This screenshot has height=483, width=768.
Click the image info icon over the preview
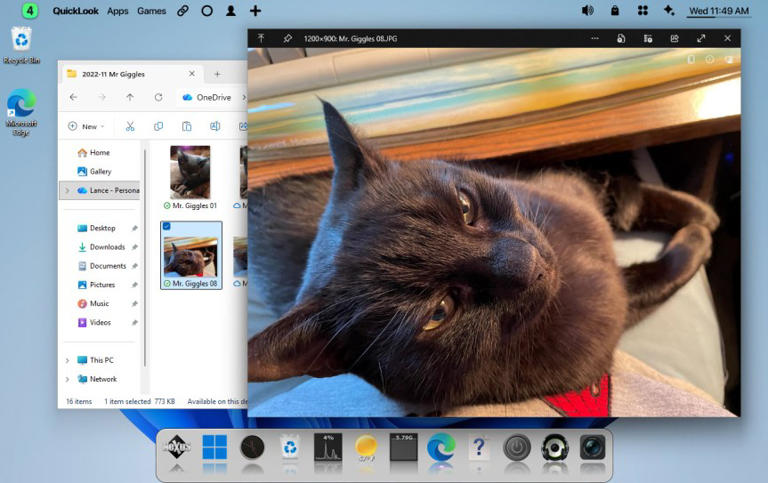point(710,59)
